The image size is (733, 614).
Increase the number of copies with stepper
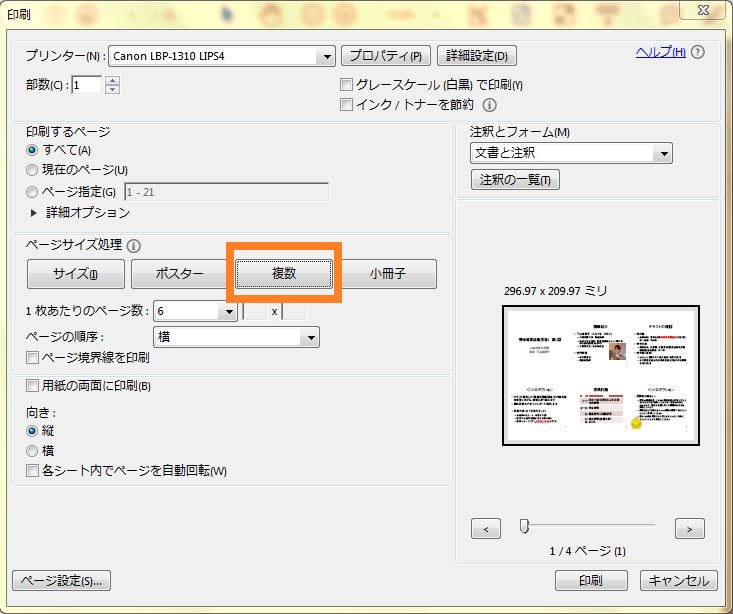(112, 81)
